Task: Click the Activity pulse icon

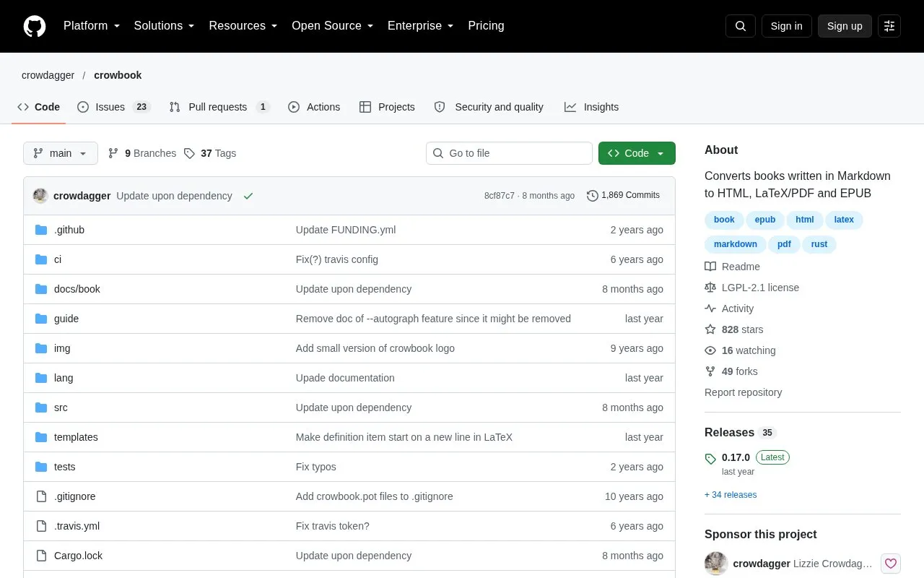Action: tap(710, 309)
